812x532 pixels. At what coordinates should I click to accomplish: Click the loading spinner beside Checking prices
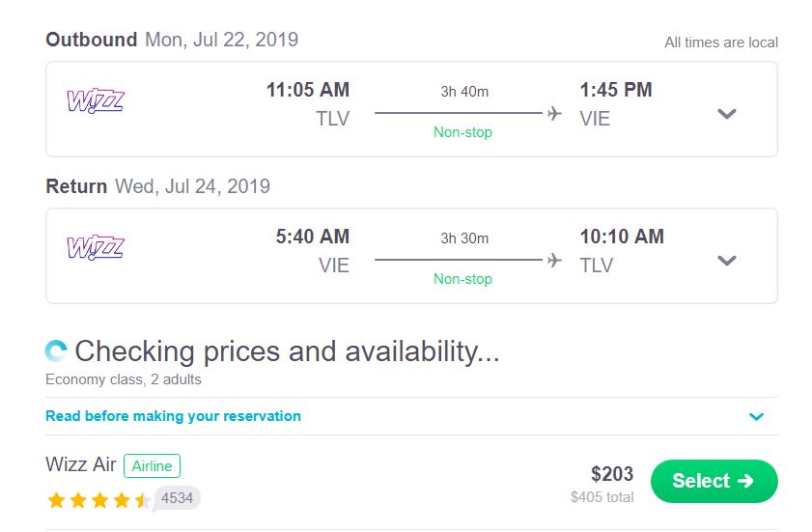pyautogui.click(x=57, y=351)
